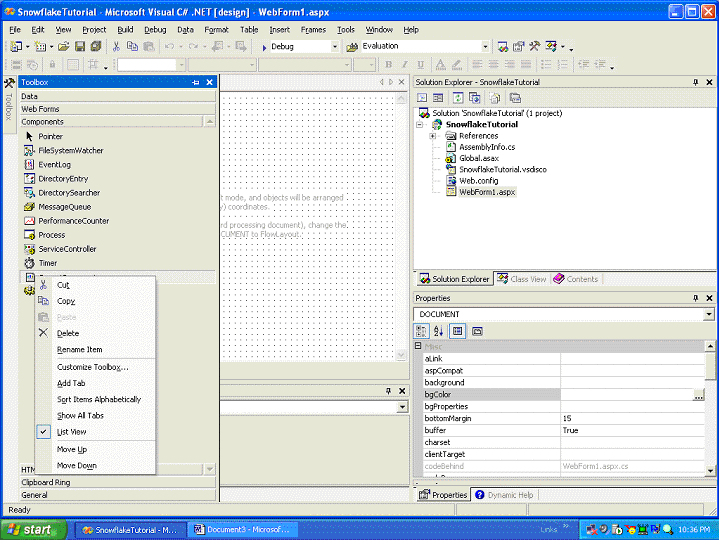Click the Save All toolbar icon
The height and width of the screenshot is (540, 719).
pos(95,46)
